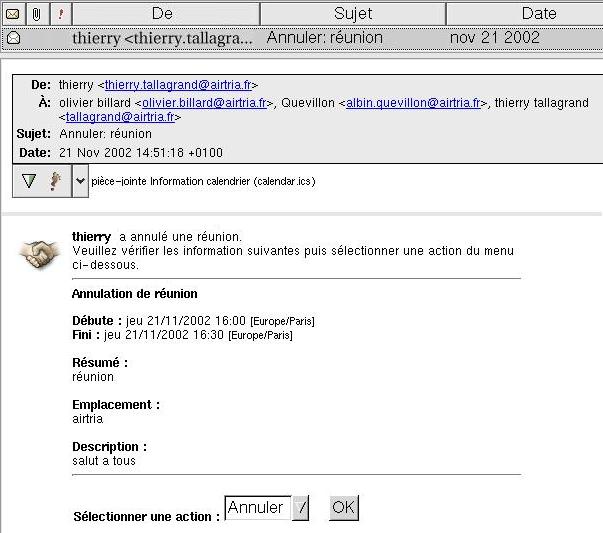Click the calendar.ics attachment label
The height and width of the screenshot is (533, 603).
tap(203, 181)
